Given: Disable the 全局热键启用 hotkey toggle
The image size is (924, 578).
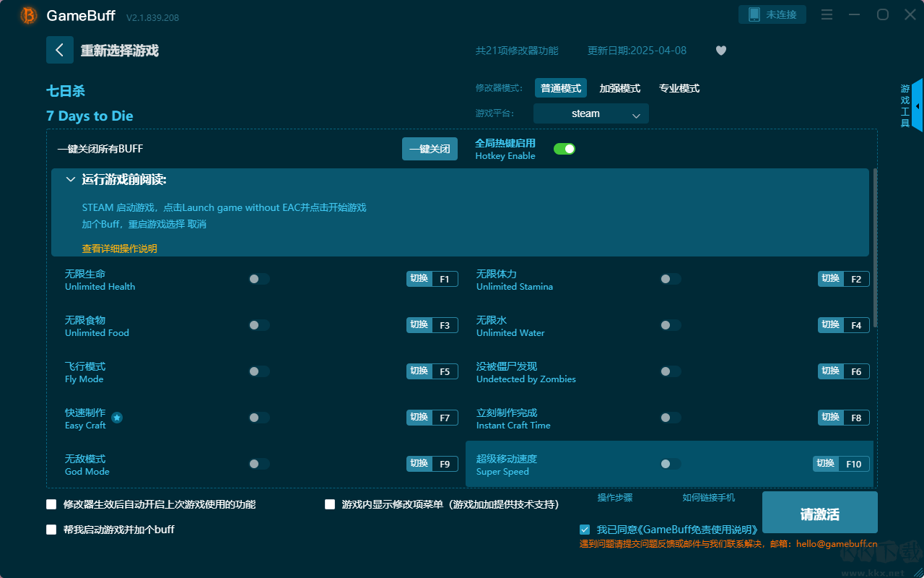Looking at the screenshot, I should tap(564, 149).
